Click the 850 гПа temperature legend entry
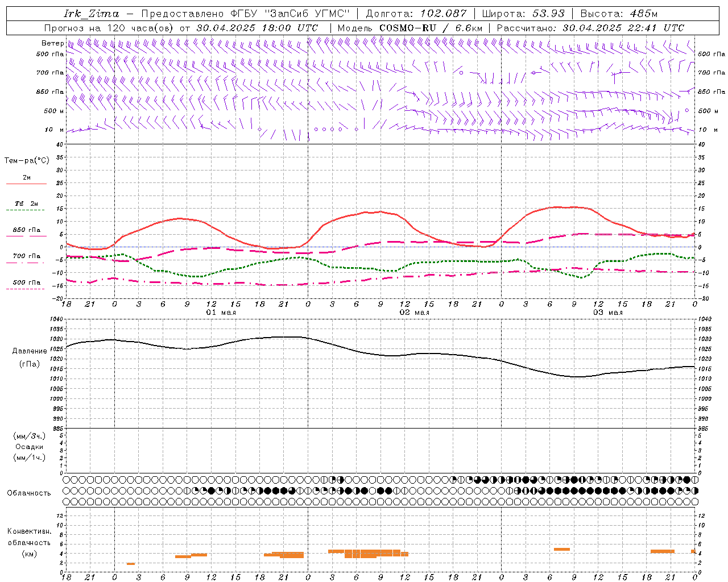 [x=27, y=230]
